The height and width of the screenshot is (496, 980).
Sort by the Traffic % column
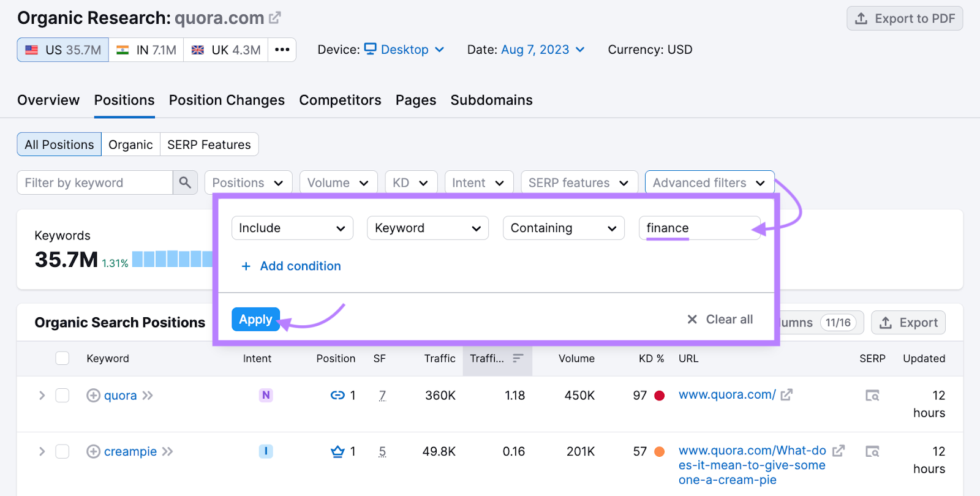(497, 358)
